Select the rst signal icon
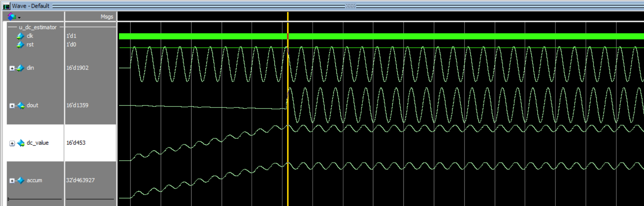This screenshot has height=206, width=644. pyautogui.click(x=20, y=45)
